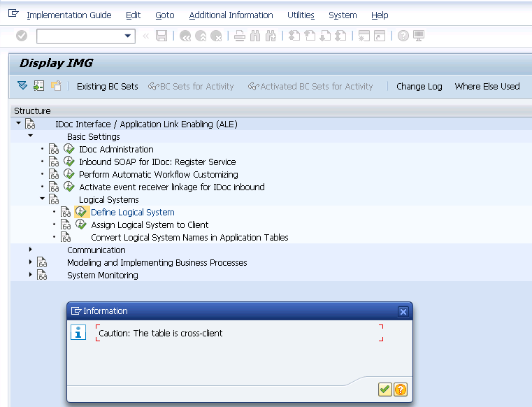Screen dimensions: 532x407
Task: Click the 'Caution: The table is cross-client' message
Action: (x=161, y=334)
